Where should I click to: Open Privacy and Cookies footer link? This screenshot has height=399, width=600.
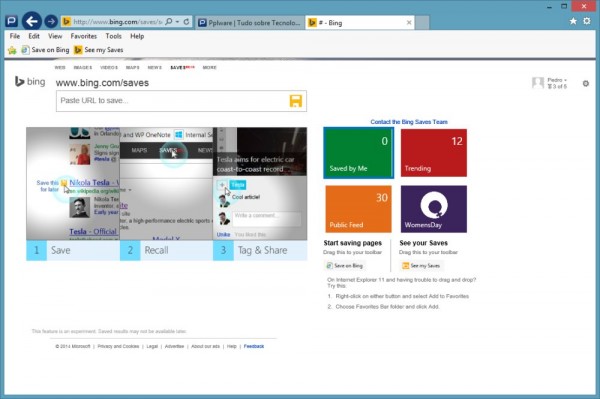pos(118,346)
